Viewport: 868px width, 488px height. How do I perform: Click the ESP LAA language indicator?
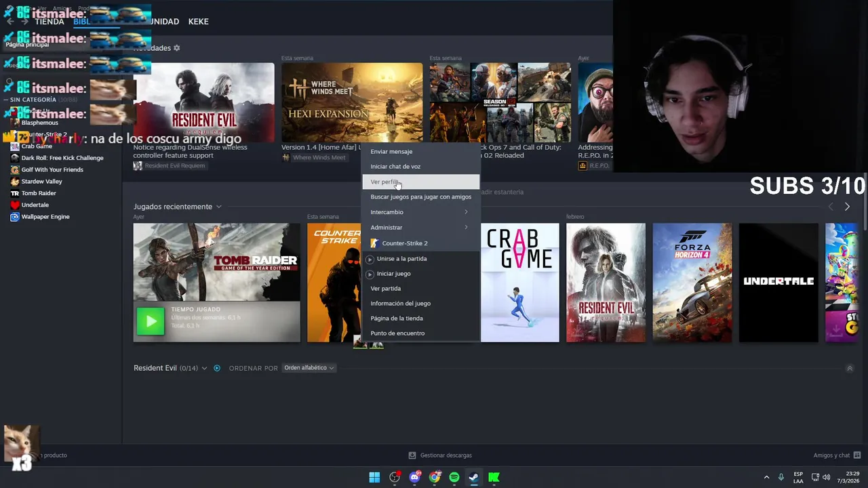pos(798,477)
